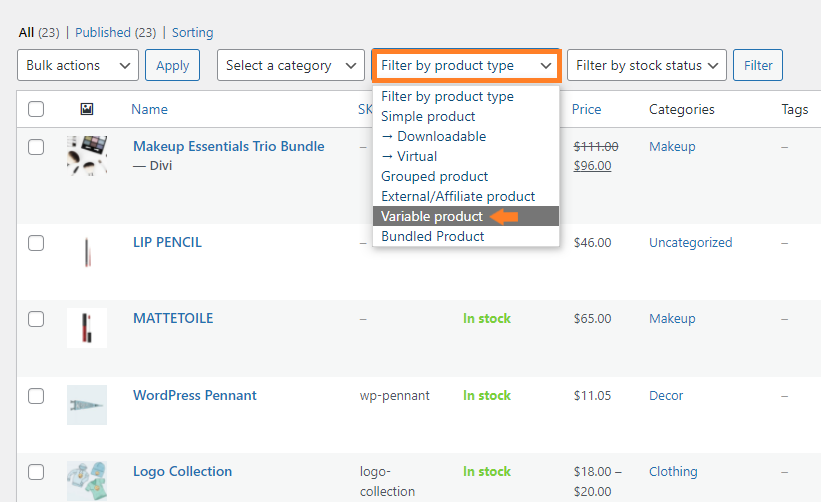Select Bundled Product option

pyautogui.click(x=466, y=236)
